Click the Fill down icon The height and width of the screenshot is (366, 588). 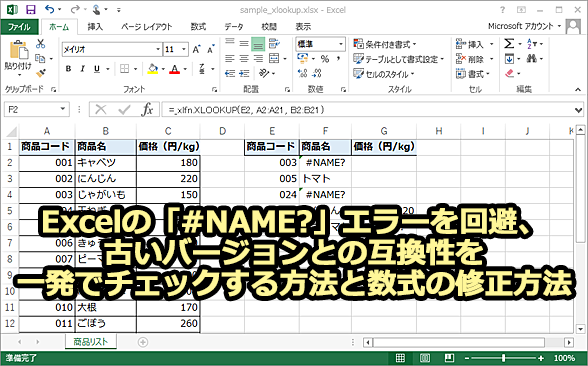509,59
